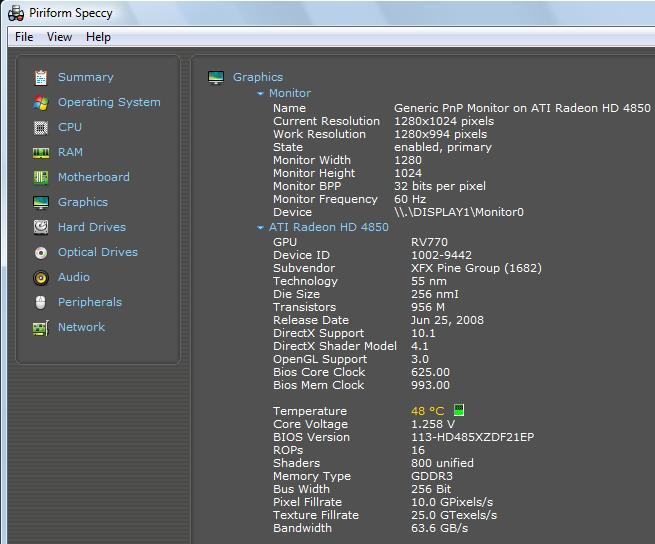Click the Hard Drives disk icon
This screenshot has height=544, width=655.
pos(41,227)
